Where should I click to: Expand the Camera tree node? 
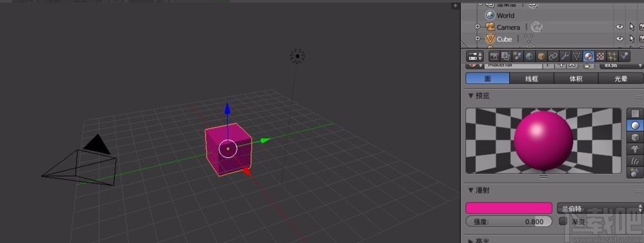478,27
